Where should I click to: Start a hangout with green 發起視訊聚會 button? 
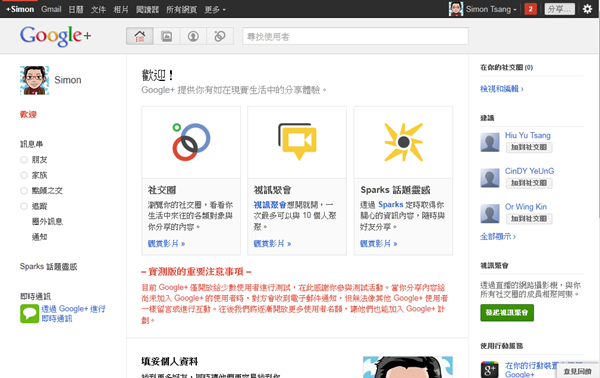(507, 313)
